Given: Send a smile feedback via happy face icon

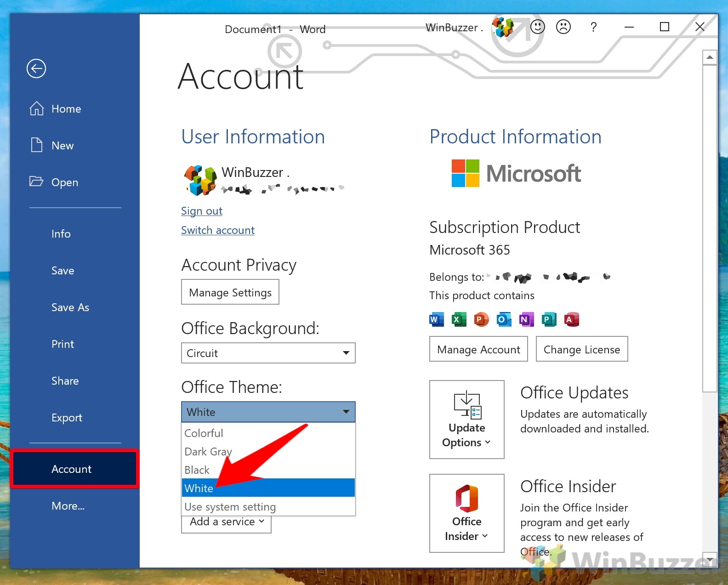Looking at the screenshot, I should coord(537,27).
